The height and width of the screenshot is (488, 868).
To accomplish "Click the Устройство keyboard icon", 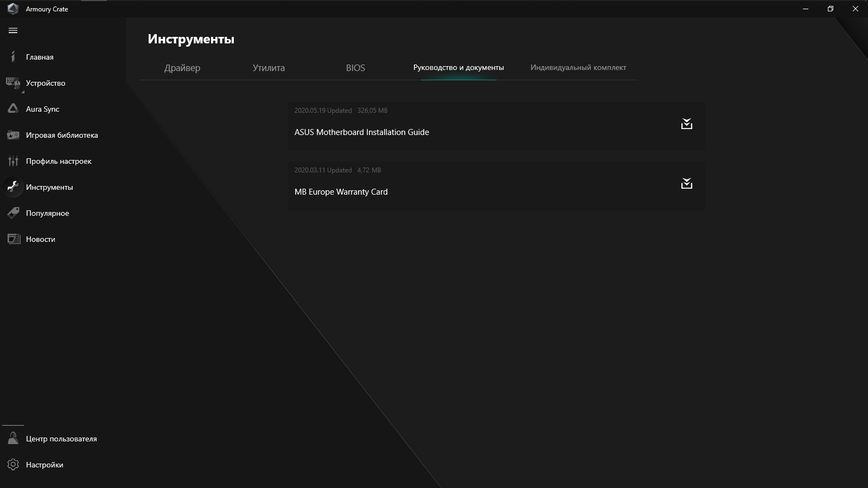I will pyautogui.click(x=13, y=83).
